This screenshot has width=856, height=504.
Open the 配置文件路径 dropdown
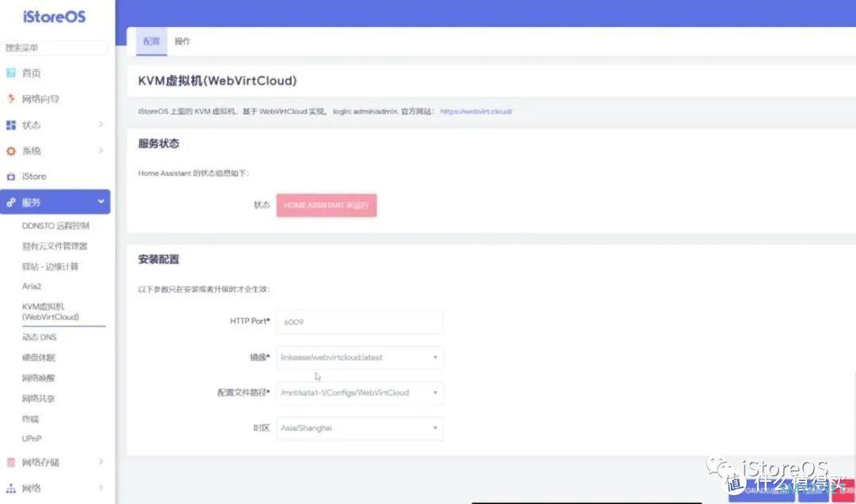[360, 393]
